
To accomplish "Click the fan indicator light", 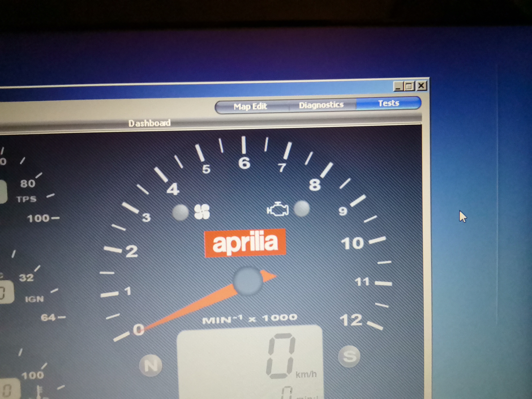I will tap(181, 212).
